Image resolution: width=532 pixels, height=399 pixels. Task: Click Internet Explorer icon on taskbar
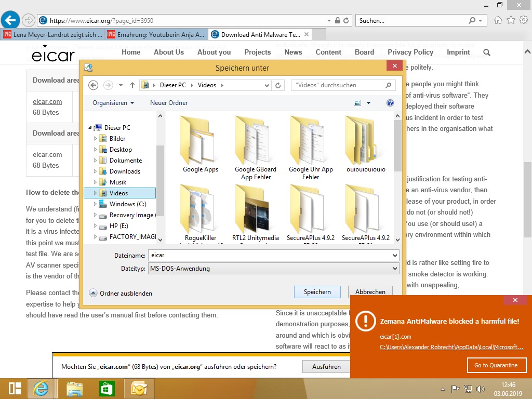[x=41, y=389]
